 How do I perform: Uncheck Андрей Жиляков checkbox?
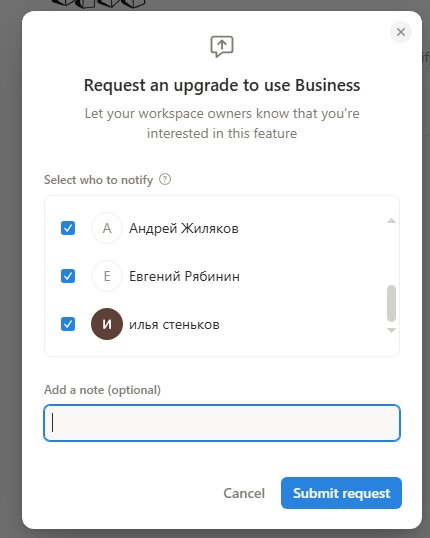68,228
